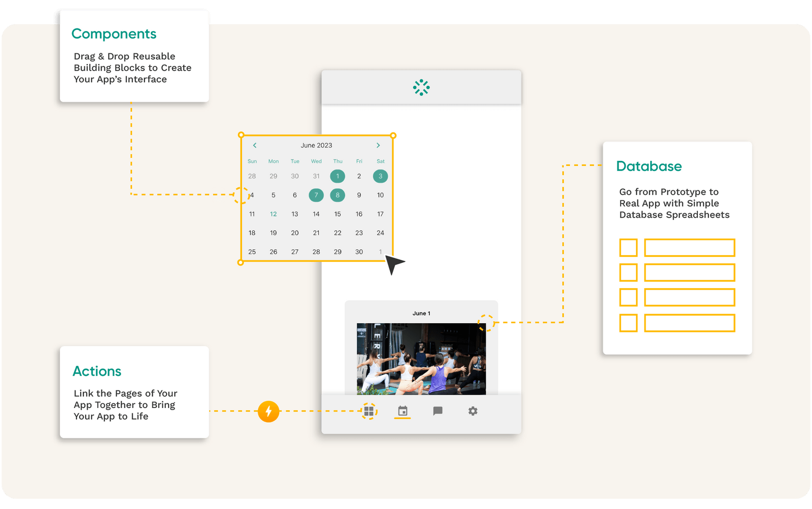This screenshot has height=509, width=812.
Task: Select the calendar tab icon in the nav bar
Action: click(x=401, y=410)
